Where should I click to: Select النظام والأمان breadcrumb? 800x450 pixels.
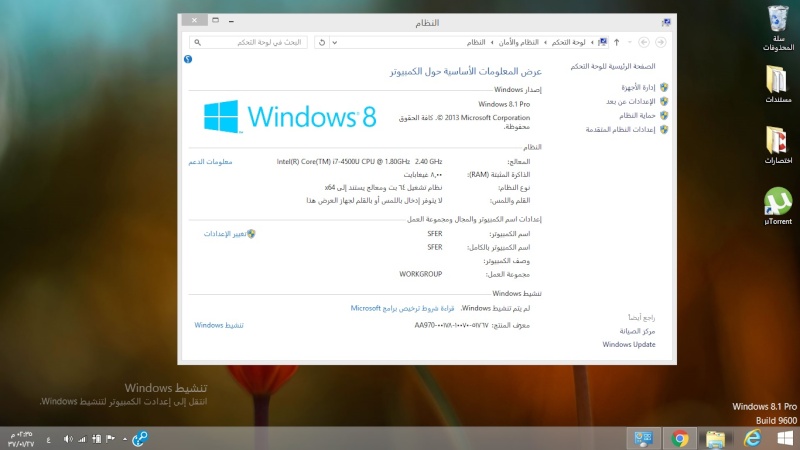pos(518,42)
